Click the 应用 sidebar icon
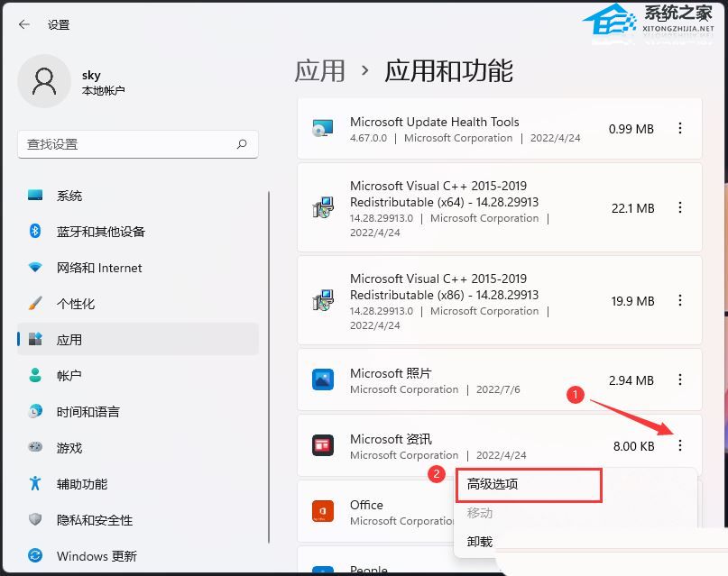The height and width of the screenshot is (576, 728). (x=35, y=340)
